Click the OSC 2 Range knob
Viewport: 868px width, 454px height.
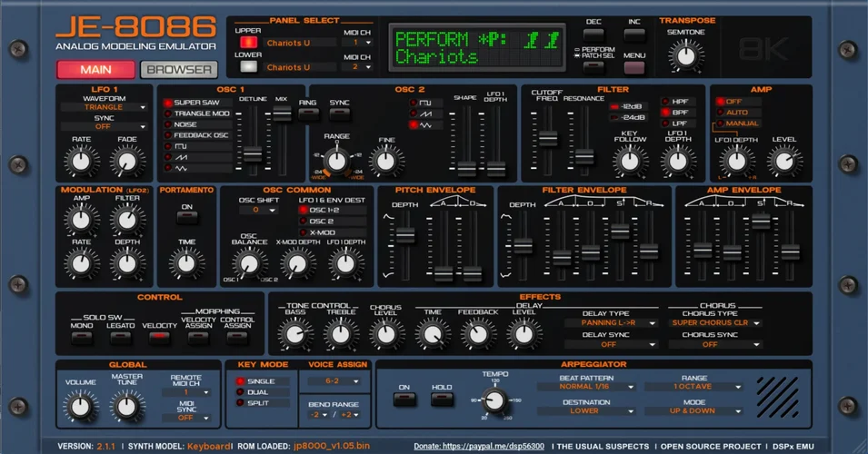tap(336, 161)
